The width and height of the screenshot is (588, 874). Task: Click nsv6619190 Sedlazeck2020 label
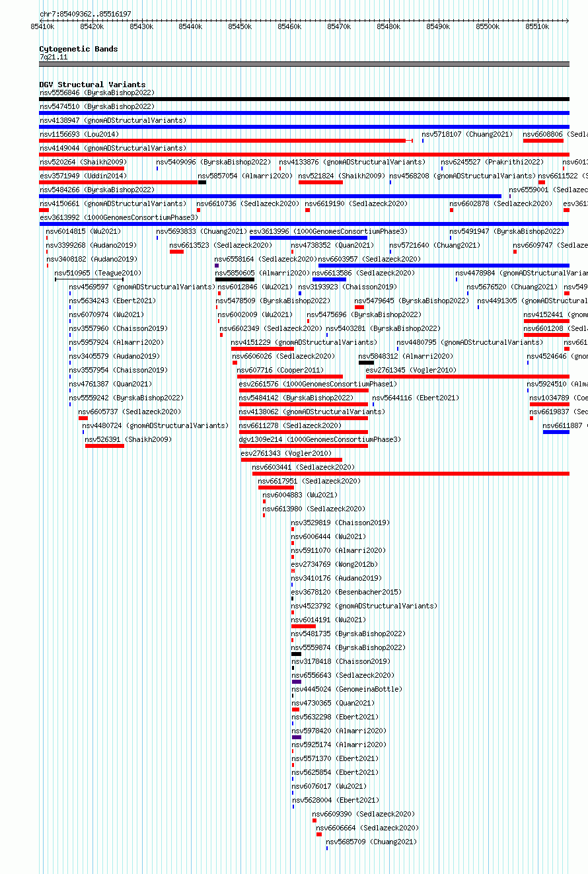[x=356, y=203]
